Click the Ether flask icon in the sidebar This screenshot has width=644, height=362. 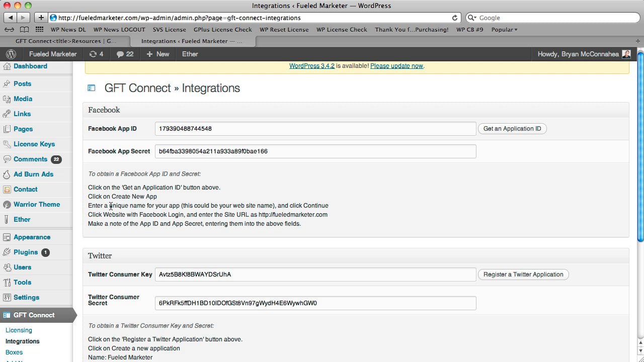[7, 220]
